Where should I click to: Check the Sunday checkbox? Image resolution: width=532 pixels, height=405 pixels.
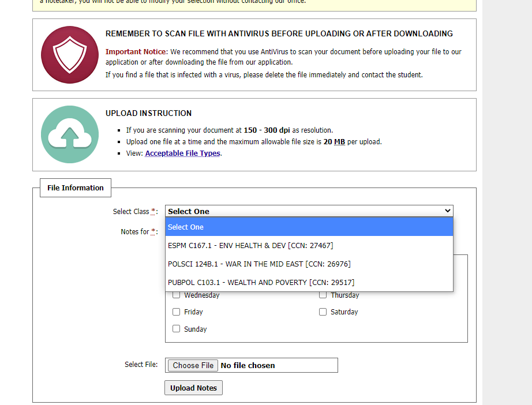(176, 329)
